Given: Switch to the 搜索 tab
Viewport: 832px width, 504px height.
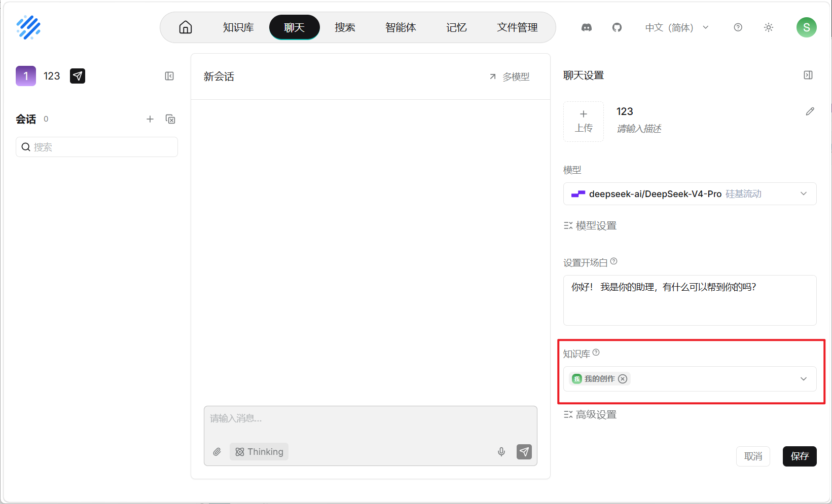Looking at the screenshot, I should point(345,27).
